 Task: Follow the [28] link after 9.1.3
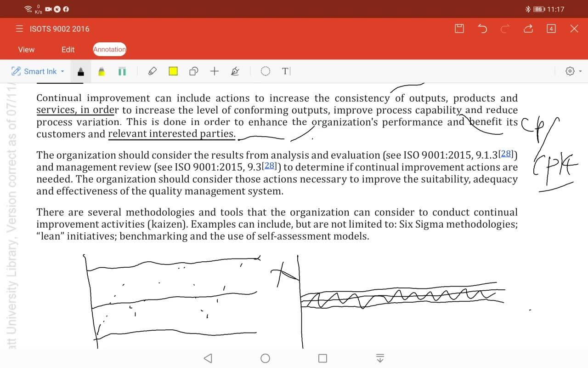[x=506, y=154]
